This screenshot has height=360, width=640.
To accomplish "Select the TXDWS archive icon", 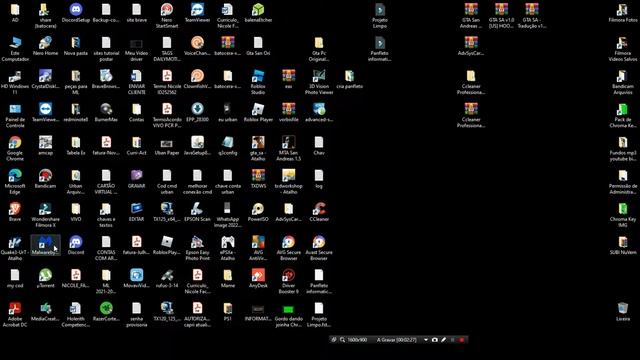I will (x=258, y=178).
